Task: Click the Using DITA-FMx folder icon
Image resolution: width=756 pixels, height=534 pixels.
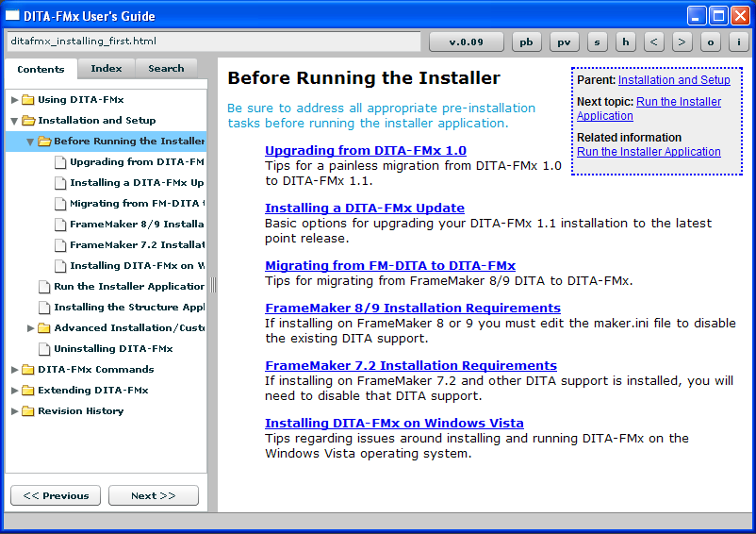Action: point(28,100)
